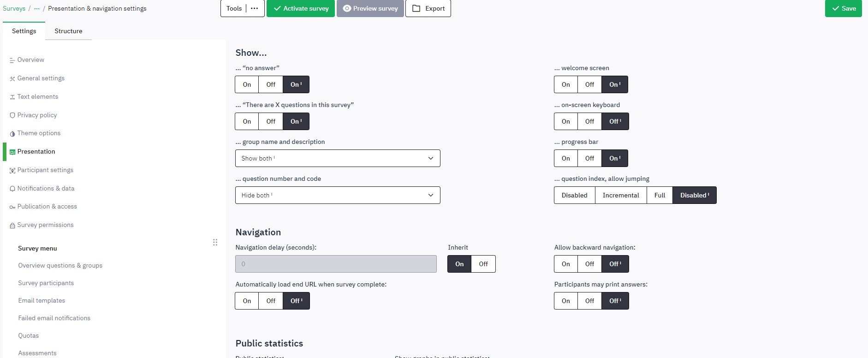Click the Navigation delay input field
The width and height of the screenshot is (868, 358).
(336, 264)
